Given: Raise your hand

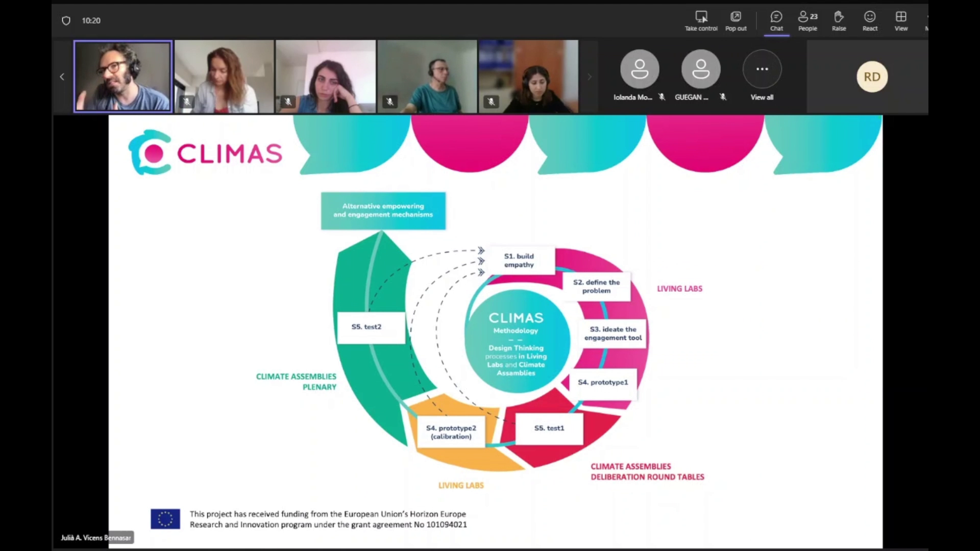Looking at the screenshot, I should coord(839,21).
